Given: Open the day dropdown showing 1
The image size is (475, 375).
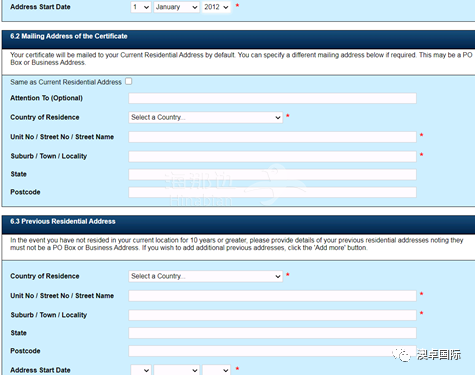Looking at the screenshot, I should 141,7.
